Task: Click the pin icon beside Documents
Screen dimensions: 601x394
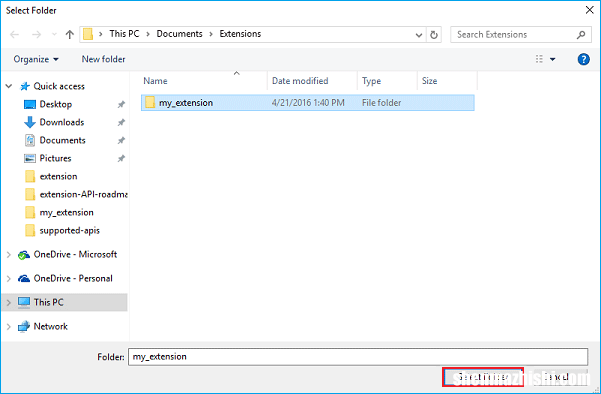Action: (121, 140)
